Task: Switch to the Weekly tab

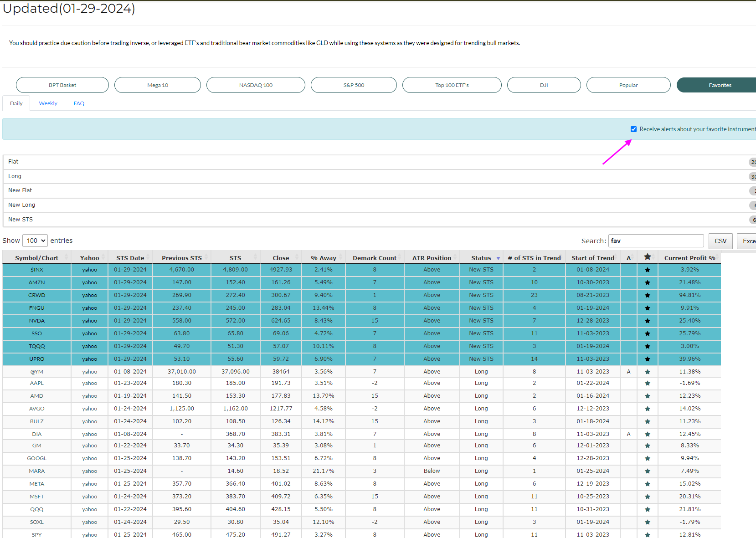Action: [48, 103]
